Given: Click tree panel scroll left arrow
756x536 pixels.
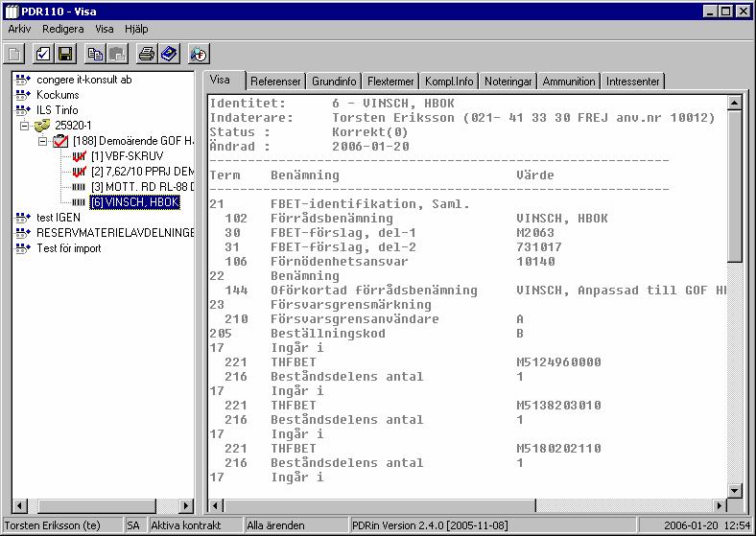Looking at the screenshot, I should pos(20,506).
